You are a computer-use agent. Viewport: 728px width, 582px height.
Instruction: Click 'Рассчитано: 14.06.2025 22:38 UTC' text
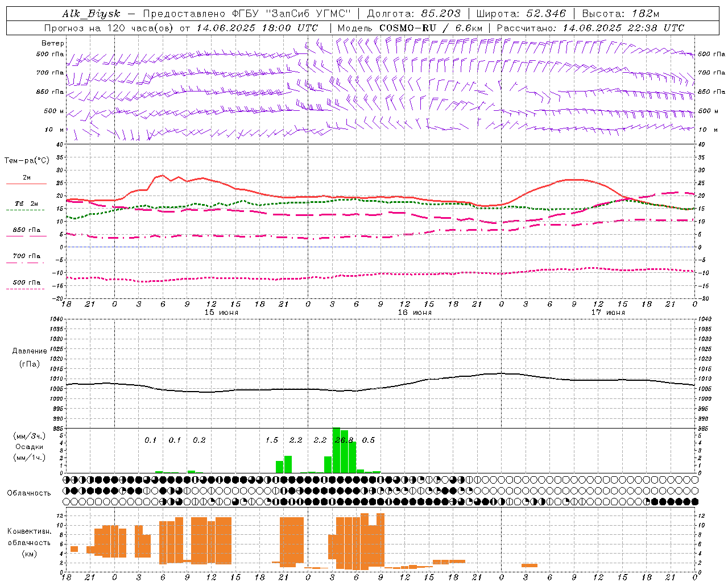point(590,28)
